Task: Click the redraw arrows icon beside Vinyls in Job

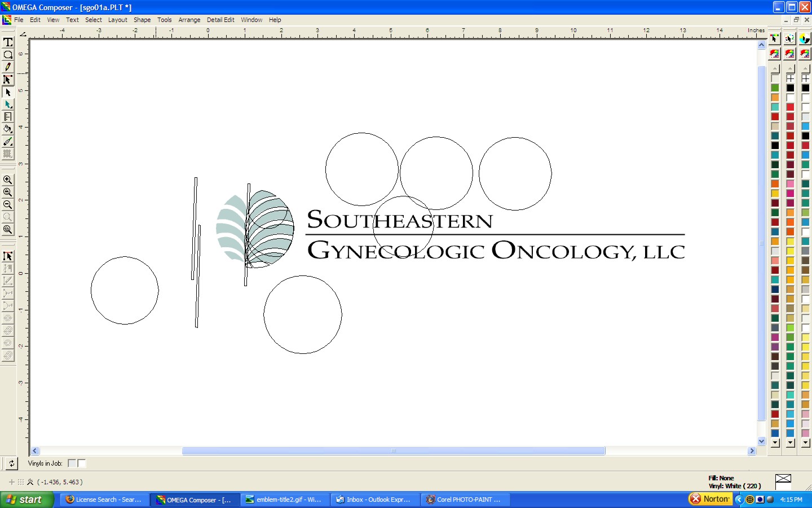Action: click(x=11, y=463)
